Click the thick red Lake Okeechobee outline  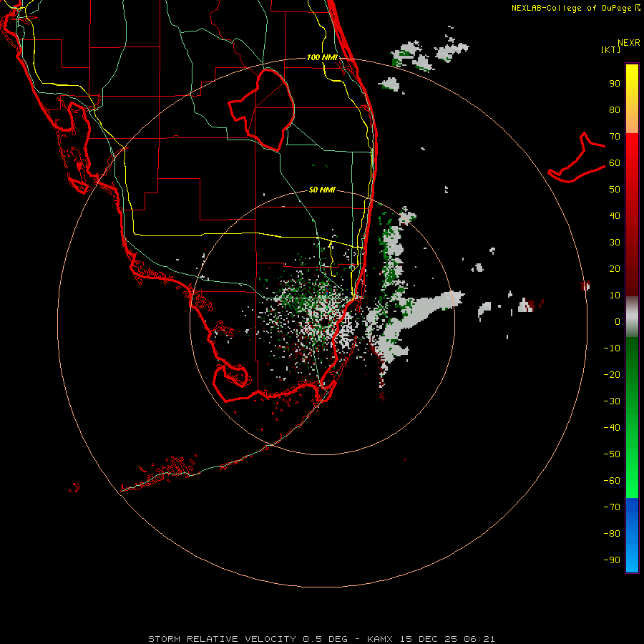tap(261, 110)
